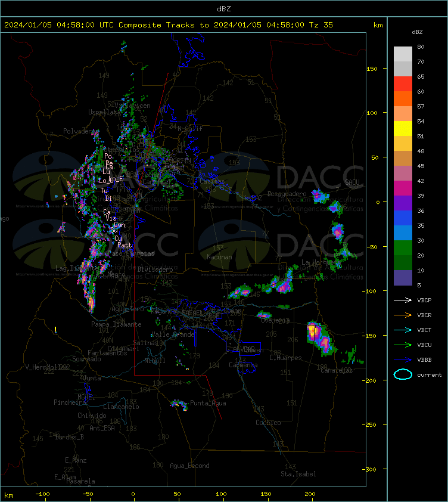Pick the brown 48-45 dBZ swatch

[x=403, y=158]
